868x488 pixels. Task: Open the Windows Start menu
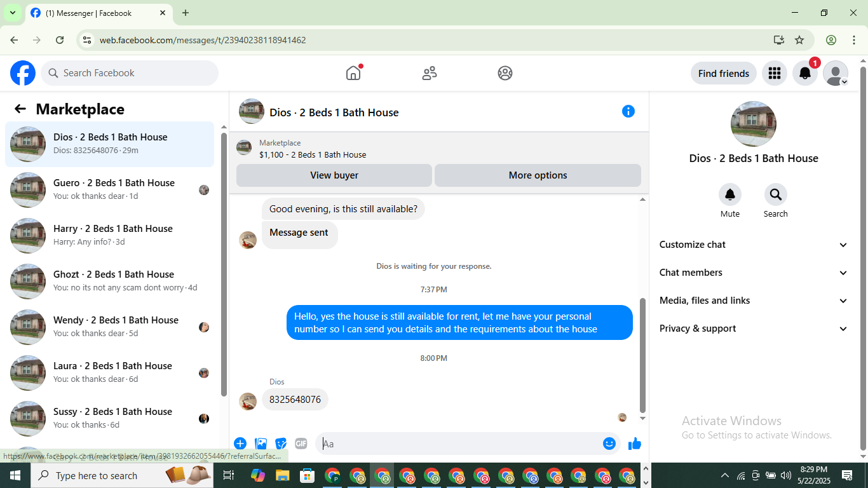(15, 475)
